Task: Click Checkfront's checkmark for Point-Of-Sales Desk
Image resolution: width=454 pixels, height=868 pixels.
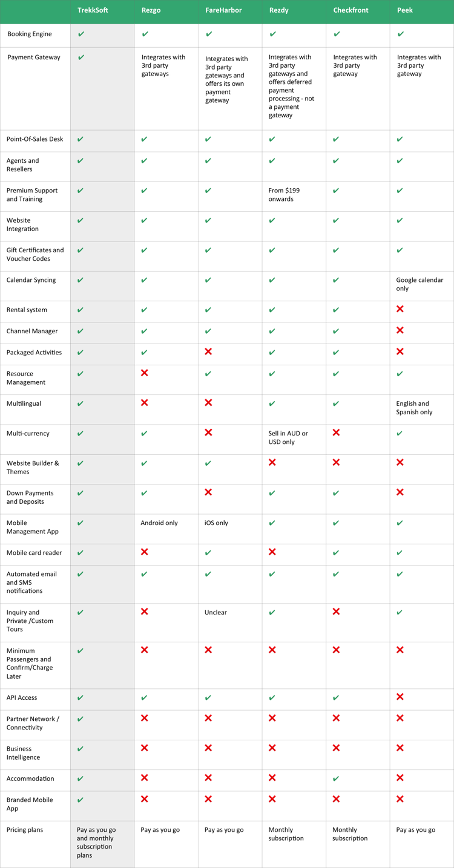Action: [x=336, y=140]
